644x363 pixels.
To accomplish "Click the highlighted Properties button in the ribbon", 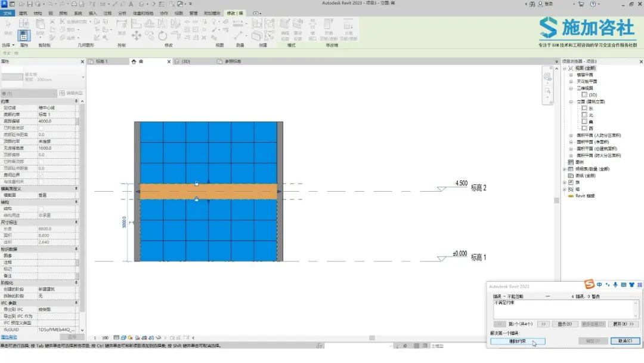I will [24, 35].
